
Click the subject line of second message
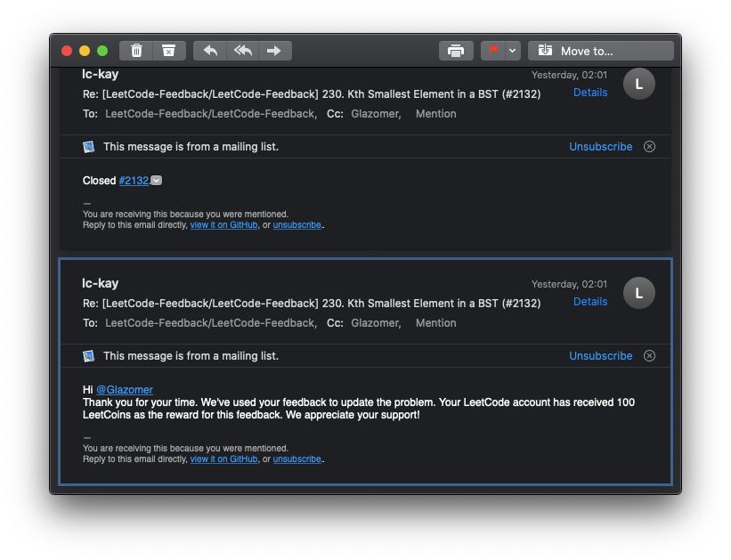pyautogui.click(x=312, y=304)
